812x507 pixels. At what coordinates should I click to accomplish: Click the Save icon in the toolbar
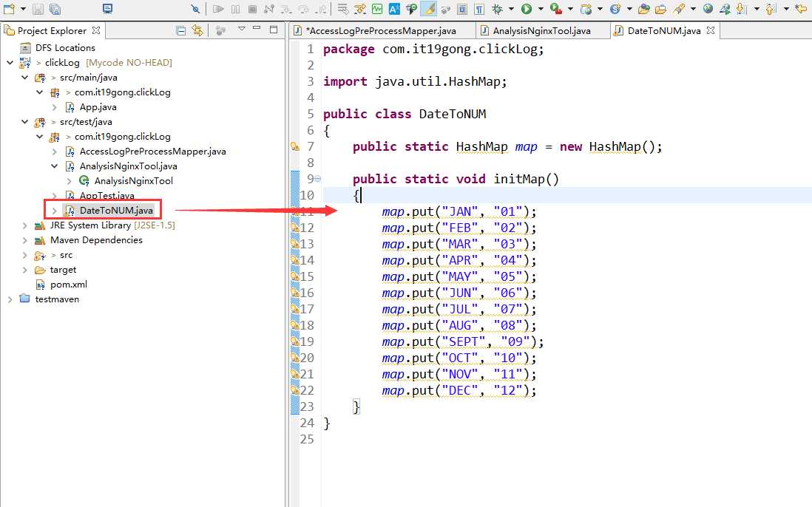coord(38,9)
